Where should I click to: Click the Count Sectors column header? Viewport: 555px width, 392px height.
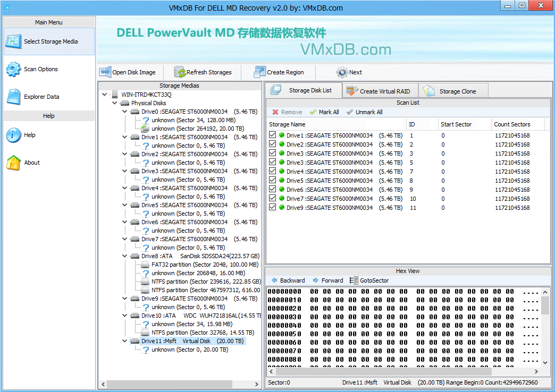coord(518,124)
